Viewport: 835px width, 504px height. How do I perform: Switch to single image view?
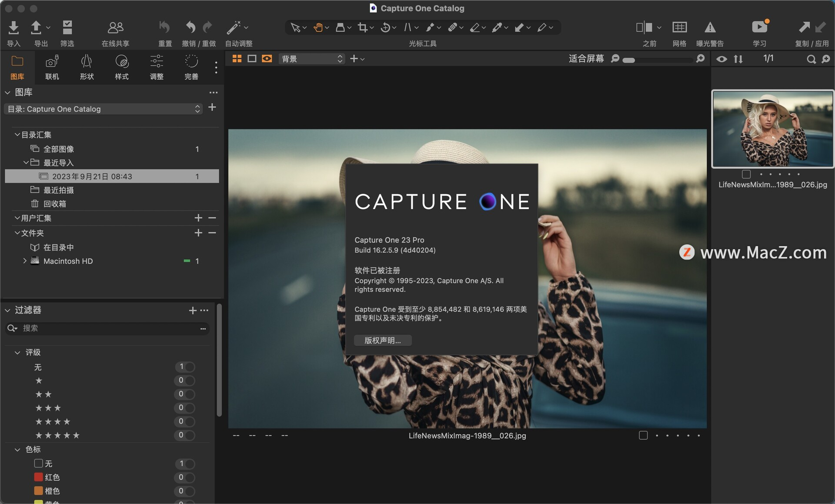[x=252, y=59]
